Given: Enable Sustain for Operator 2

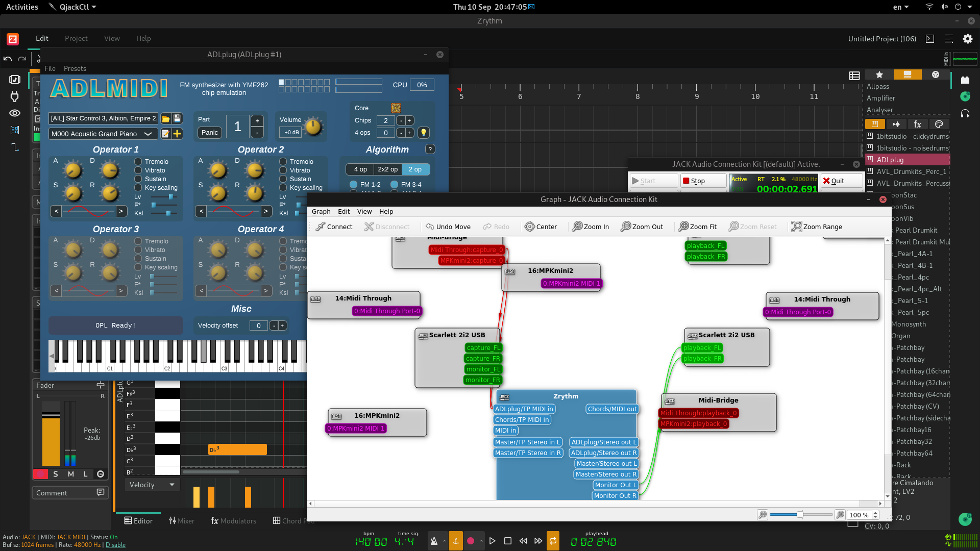Looking at the screenshot, I should coord(283,179).
